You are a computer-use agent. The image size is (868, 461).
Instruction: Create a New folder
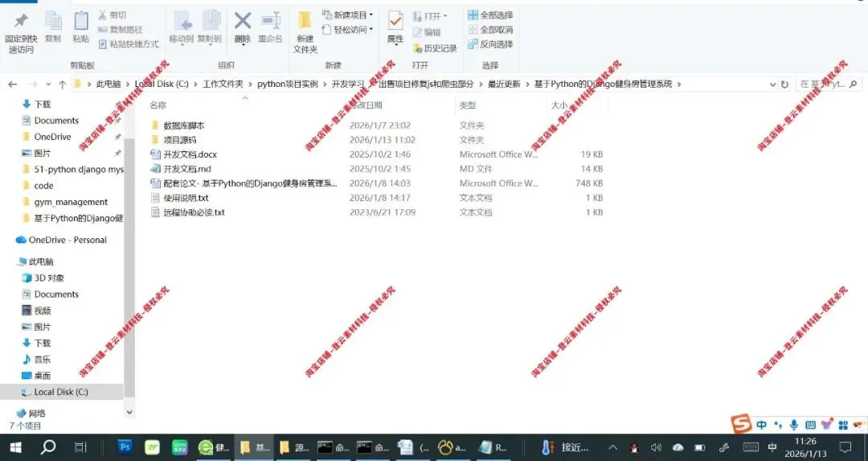tap(305, 33)
